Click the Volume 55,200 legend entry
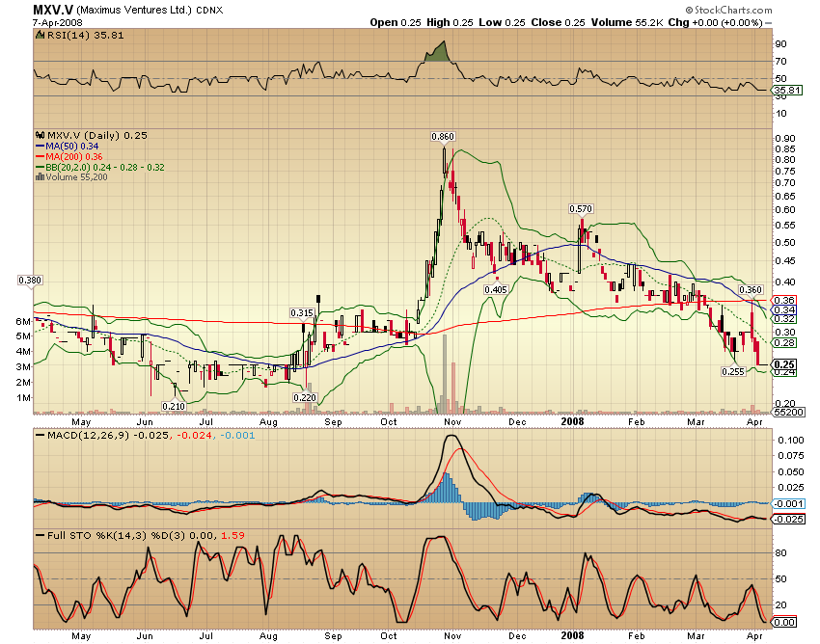Viewport: 820px width, 644px height. [x=76, y=177]
